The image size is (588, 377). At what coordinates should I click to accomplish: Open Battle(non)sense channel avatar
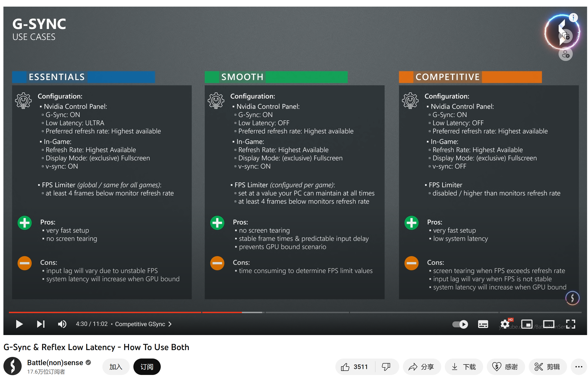pyautogui.click(x=13, y=366)
